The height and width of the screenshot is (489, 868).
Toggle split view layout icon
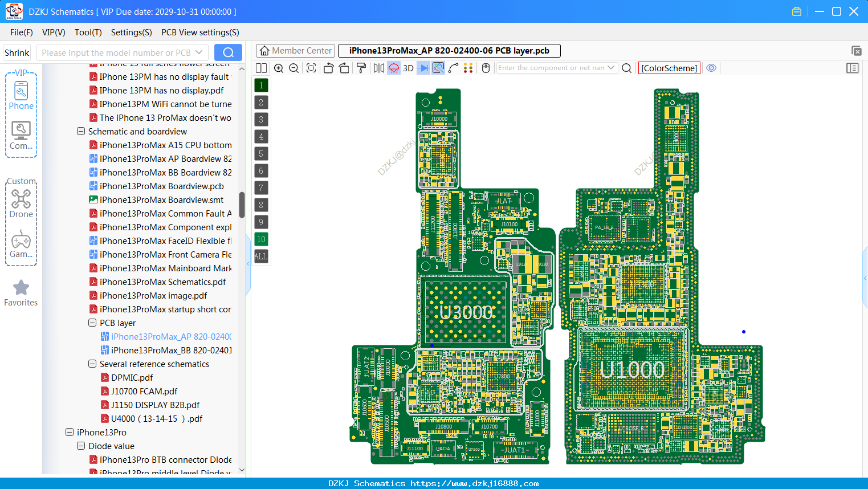coord(261,68)
